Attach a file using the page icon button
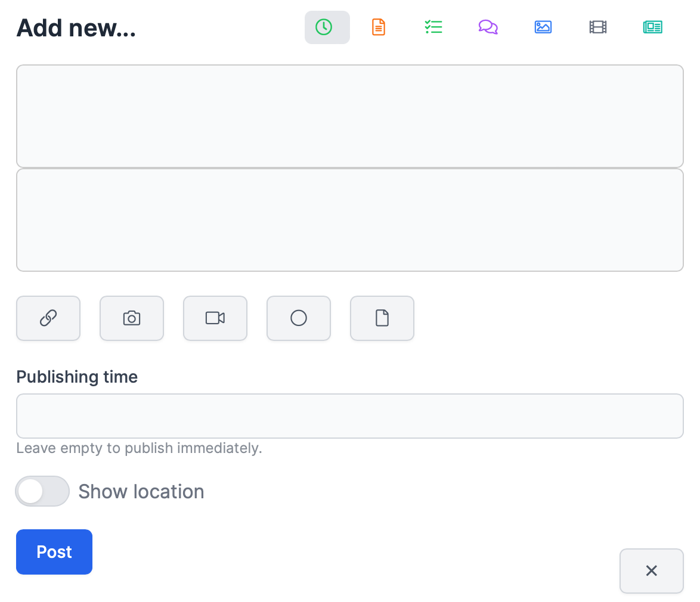700x602 pixels. pos(382,318)
